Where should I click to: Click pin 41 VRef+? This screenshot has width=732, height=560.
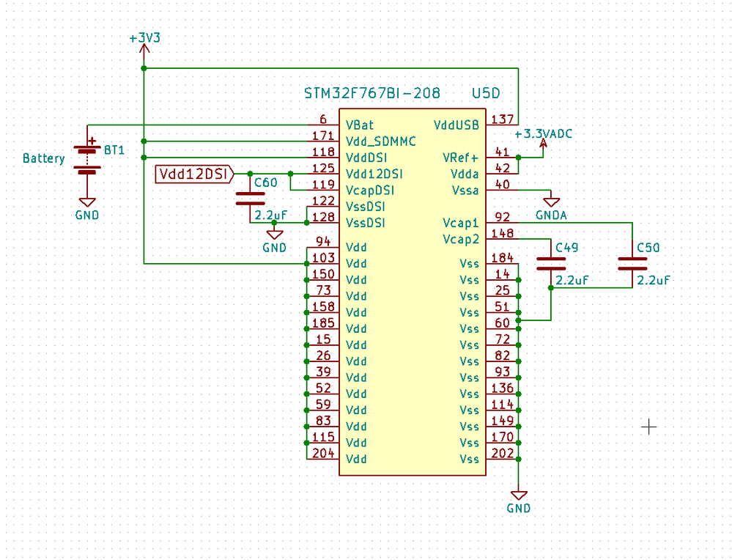pyautogui.click(x=502, y=158)
